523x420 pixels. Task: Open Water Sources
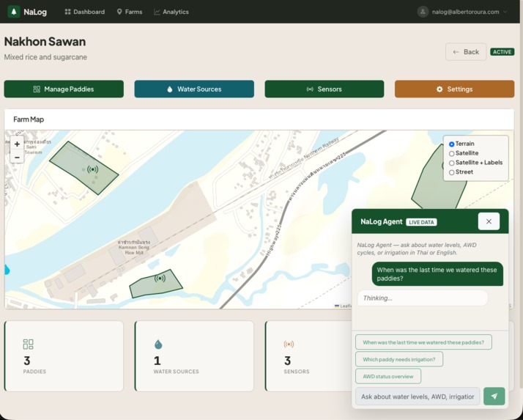click(194, 89)
